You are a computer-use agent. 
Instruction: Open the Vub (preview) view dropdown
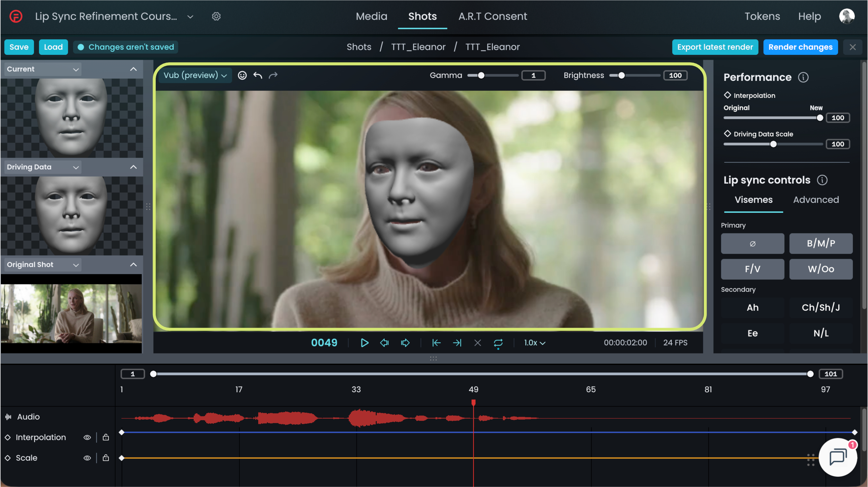pos(195,75)
